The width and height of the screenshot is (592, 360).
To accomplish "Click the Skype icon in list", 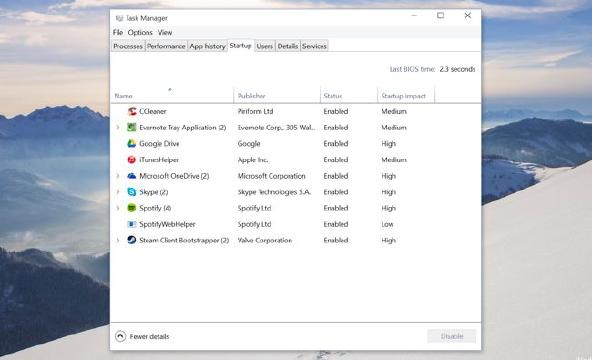I will (132, 192).
